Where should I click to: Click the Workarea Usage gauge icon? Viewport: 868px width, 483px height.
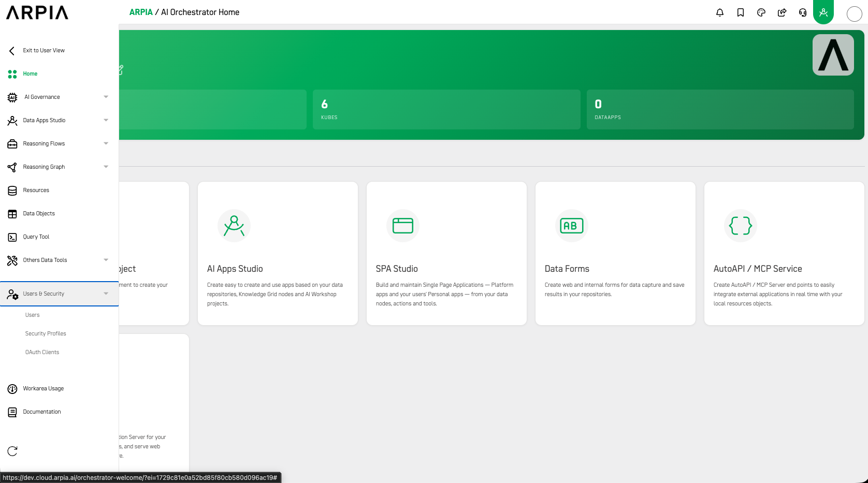pyautogui.click(x=12, y=389)
